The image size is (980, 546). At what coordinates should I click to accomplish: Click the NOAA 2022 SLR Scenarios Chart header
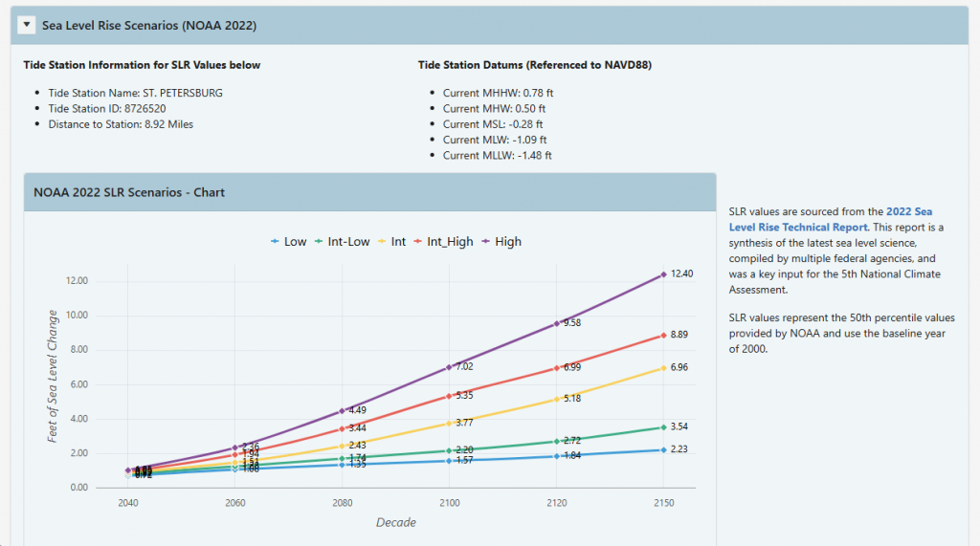coord(129,192)
